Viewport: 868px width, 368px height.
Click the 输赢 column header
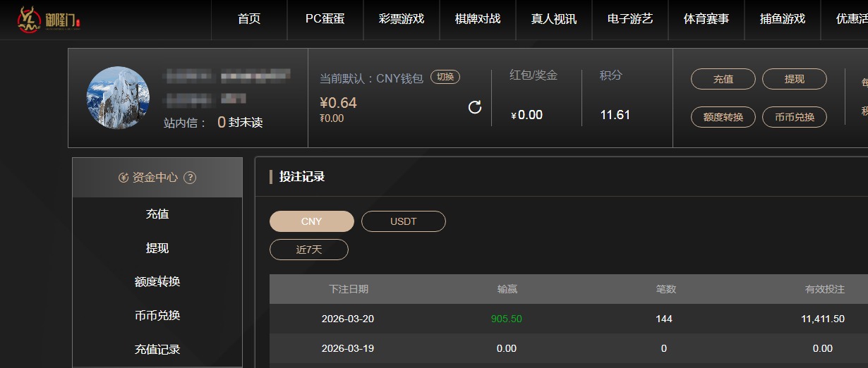point(507,289)
